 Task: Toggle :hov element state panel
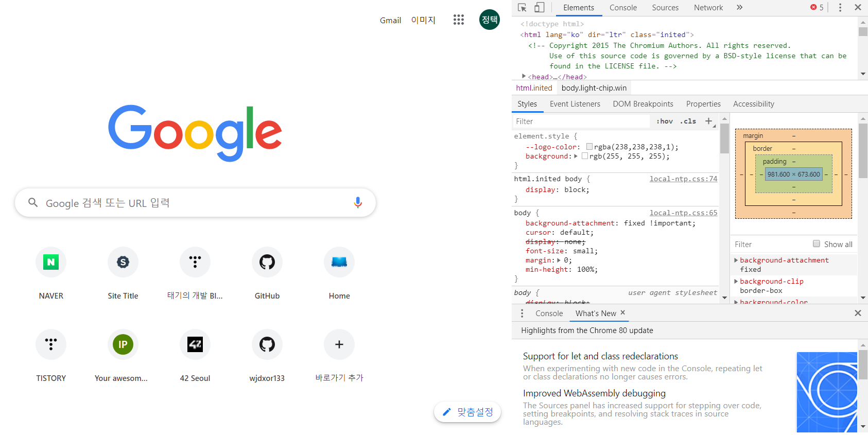[665, 121]
